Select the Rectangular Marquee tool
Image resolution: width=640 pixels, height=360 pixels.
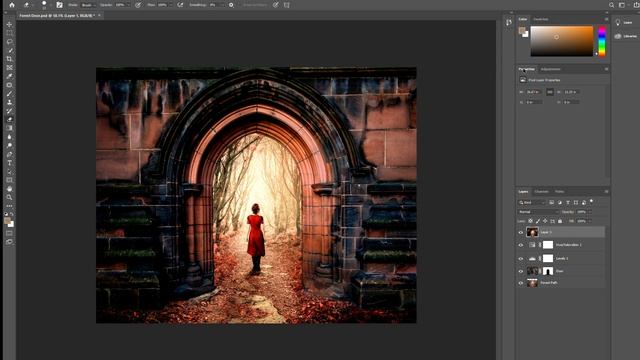tap(9, 33)
